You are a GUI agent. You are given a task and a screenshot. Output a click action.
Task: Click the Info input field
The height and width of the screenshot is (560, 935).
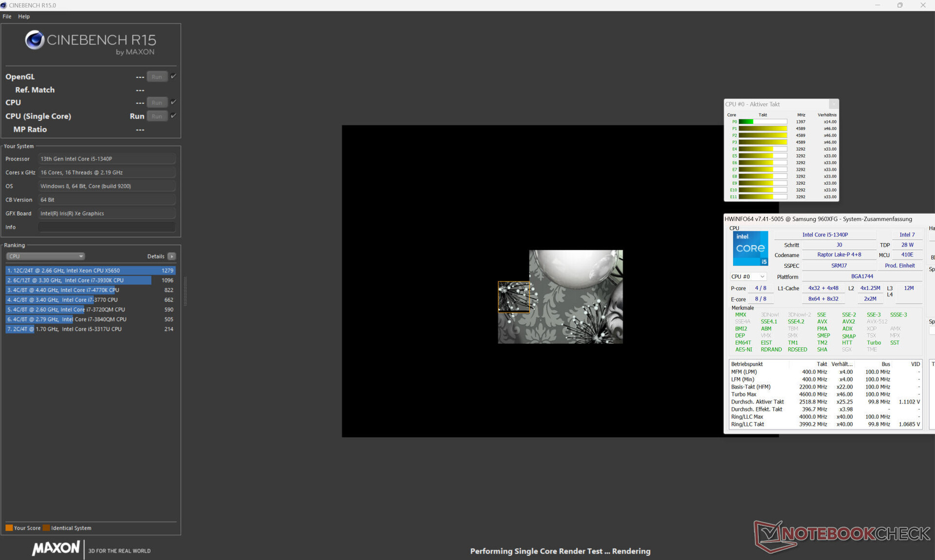107,227
